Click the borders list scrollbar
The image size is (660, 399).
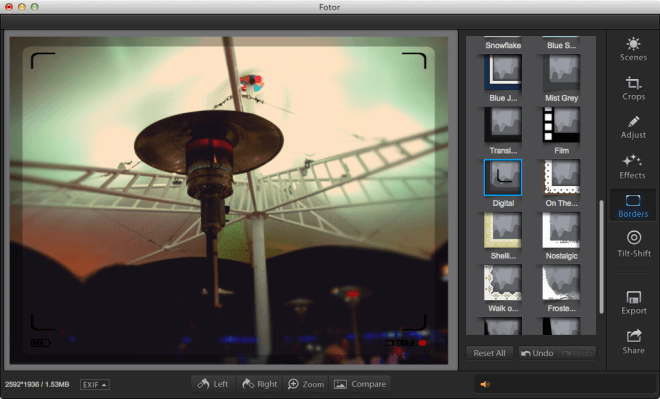click(x=601, y=257)
